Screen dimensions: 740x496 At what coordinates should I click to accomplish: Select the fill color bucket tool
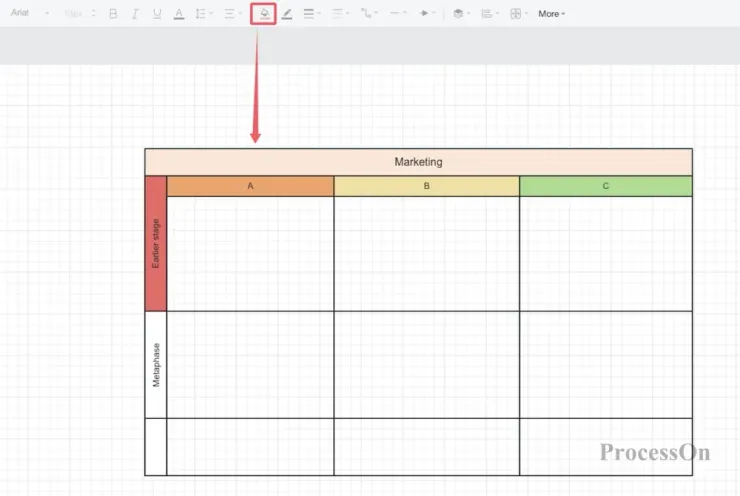pos(264,14)
